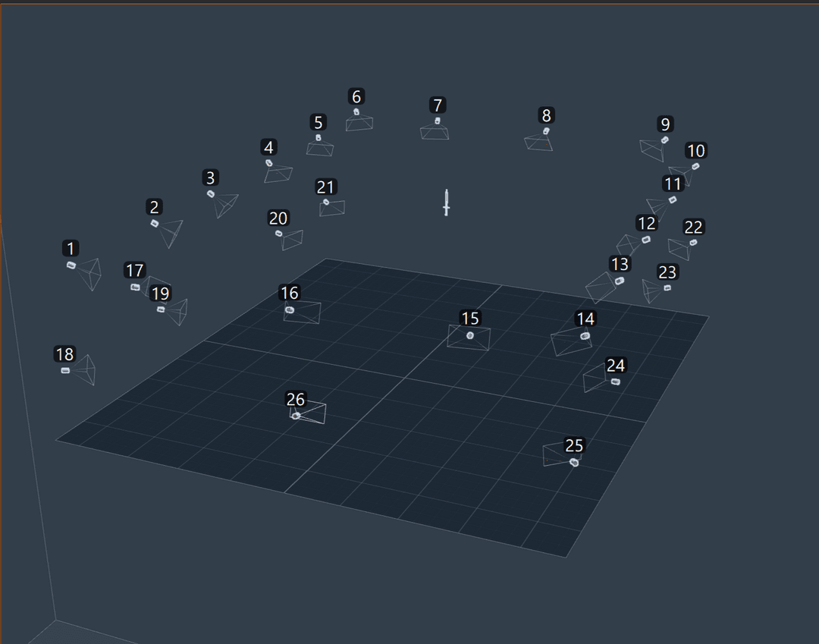Select camera 19 in the 3D view
The width and height of the screenshot is (819, 644).
coord(161,309)
